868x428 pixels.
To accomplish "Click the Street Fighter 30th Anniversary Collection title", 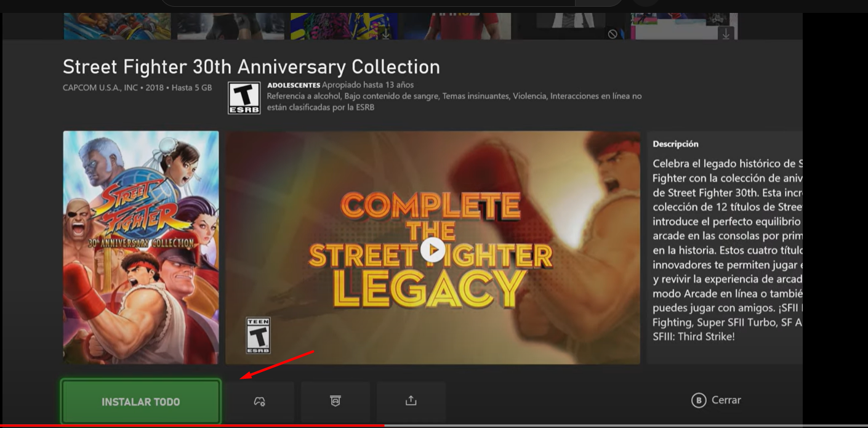I will pos(251,67).
